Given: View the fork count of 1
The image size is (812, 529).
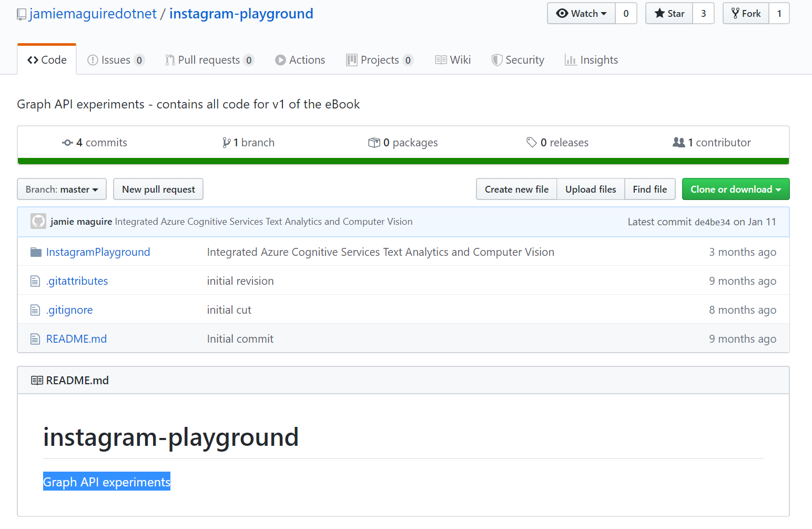Looking at the screenshot, I should 779,14.
